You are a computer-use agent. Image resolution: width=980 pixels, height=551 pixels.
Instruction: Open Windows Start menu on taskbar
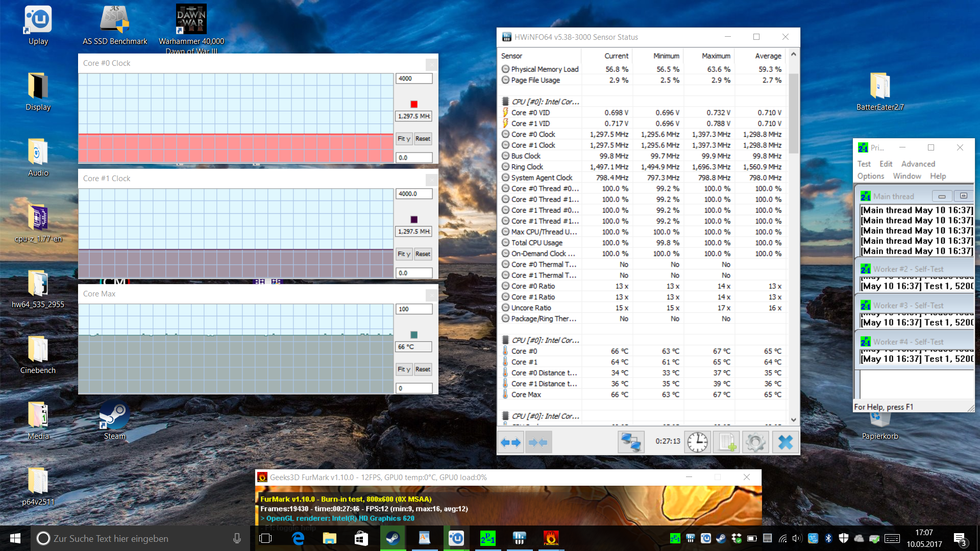15,538
